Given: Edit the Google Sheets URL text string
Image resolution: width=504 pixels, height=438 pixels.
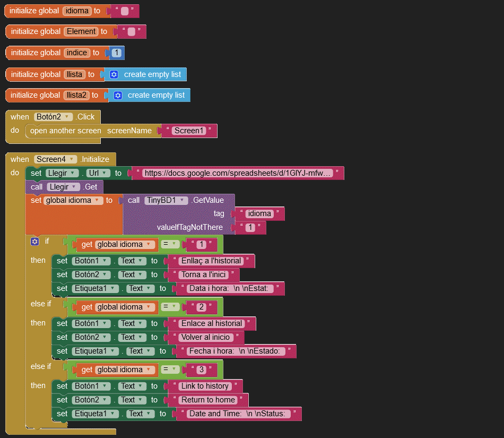Looking at the screenshot, I should [x=238, y=173].
